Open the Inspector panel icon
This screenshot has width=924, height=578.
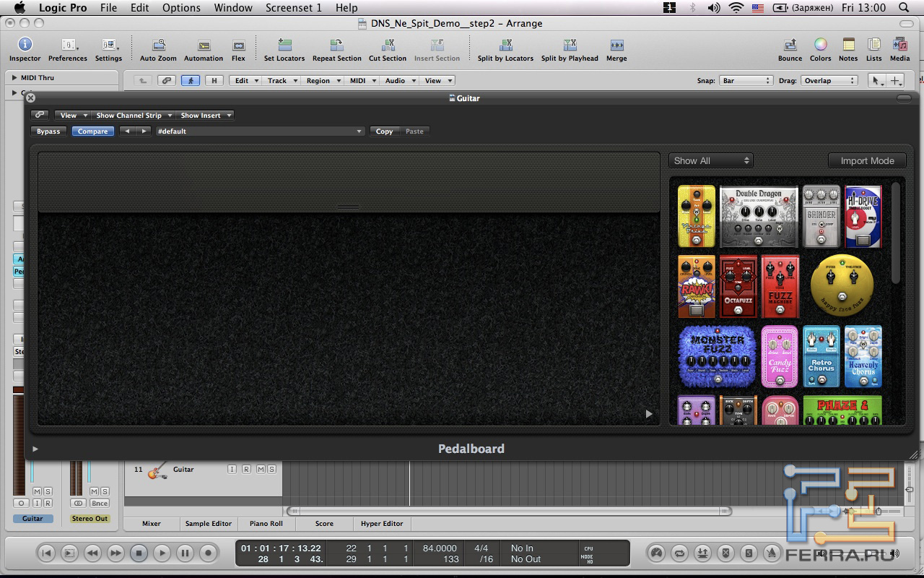click(x=25, y=46)
